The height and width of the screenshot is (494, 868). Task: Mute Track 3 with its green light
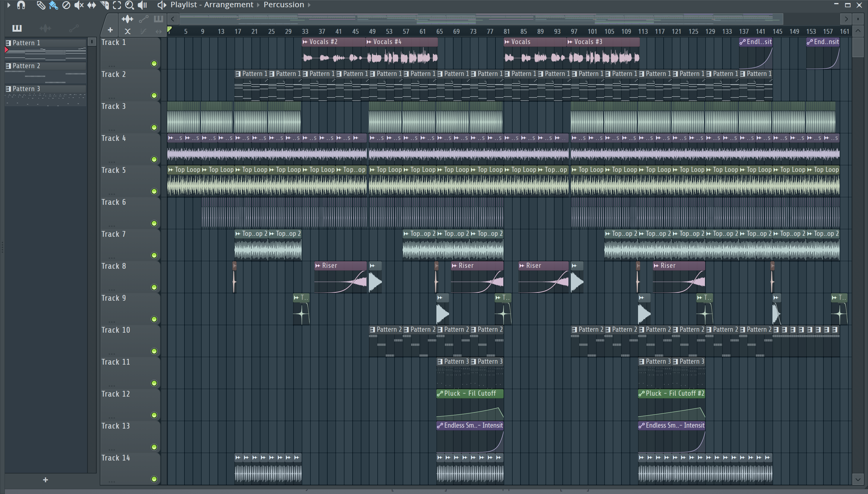click(154, 127)
